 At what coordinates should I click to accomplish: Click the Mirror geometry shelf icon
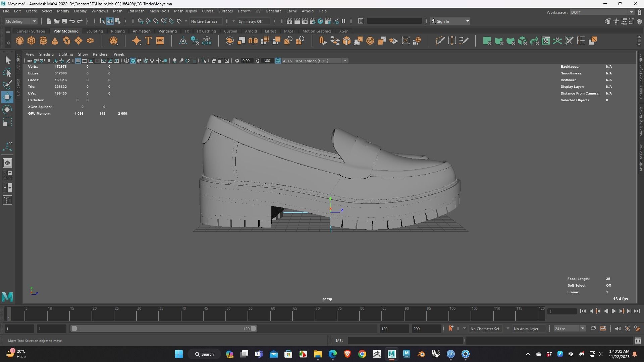[253, 41]
